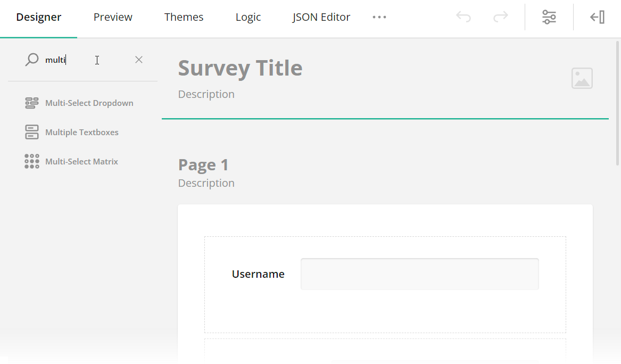The width and height of the screenshot is (621, 364).
Task: Switch to the Preview tab
Action: click(112, 16)
